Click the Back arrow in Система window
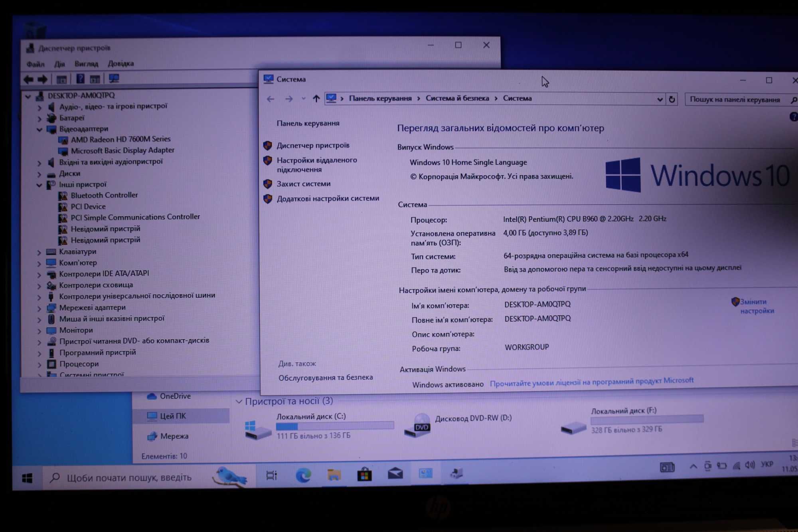 [x=271, y=99]
